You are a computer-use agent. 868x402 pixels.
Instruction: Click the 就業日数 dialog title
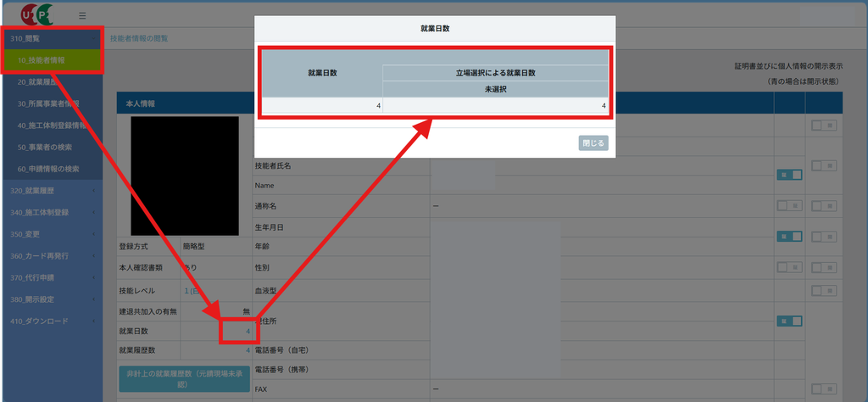click(x=435, y=28)
